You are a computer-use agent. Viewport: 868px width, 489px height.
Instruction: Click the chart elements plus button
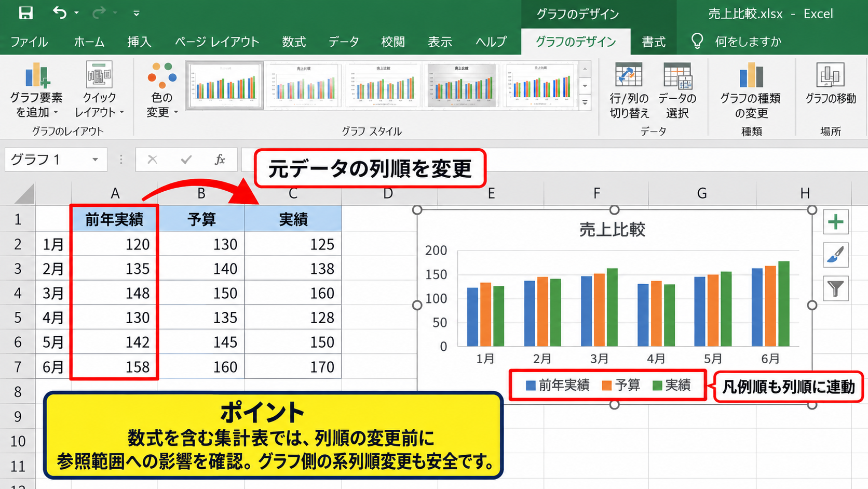[x=836, y=222]
